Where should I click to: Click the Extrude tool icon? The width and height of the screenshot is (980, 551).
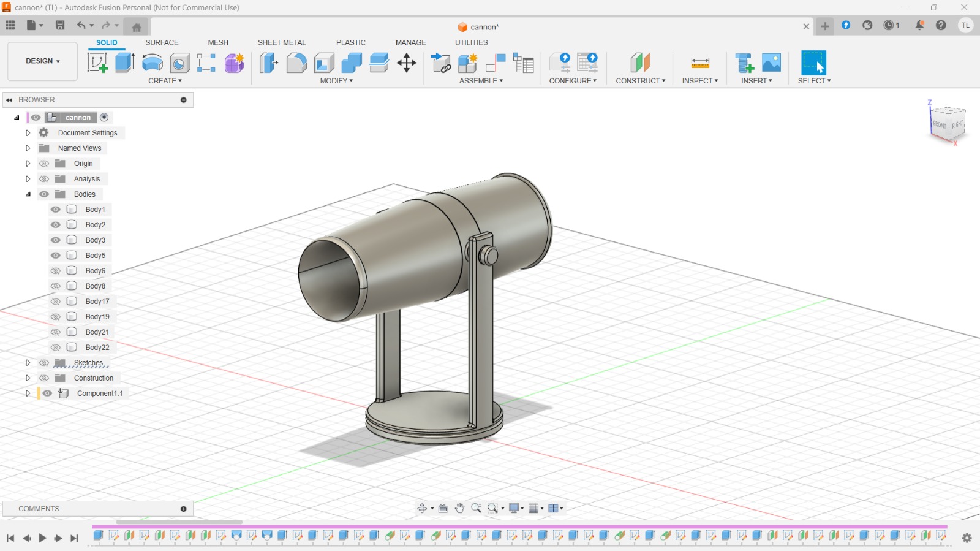coord(124,63)
